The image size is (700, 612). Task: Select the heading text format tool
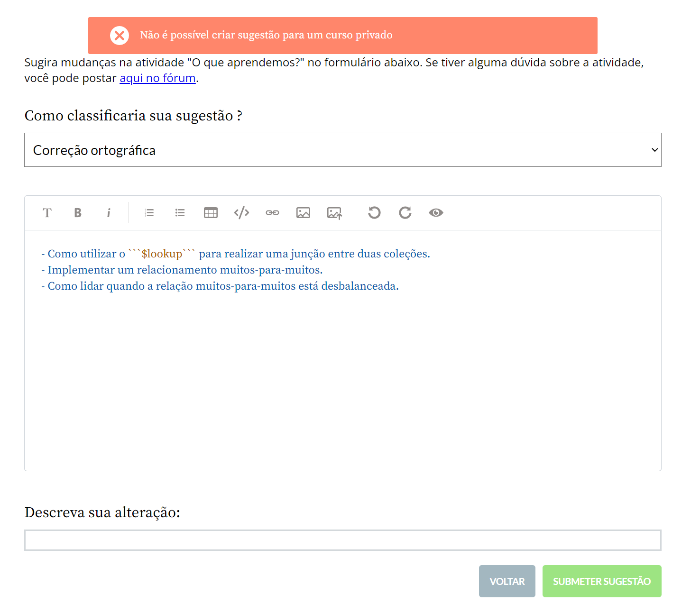click(x=47, y=213)
